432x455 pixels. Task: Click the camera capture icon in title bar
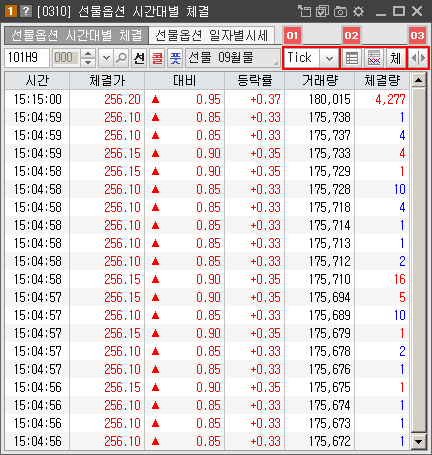point(340,12)
